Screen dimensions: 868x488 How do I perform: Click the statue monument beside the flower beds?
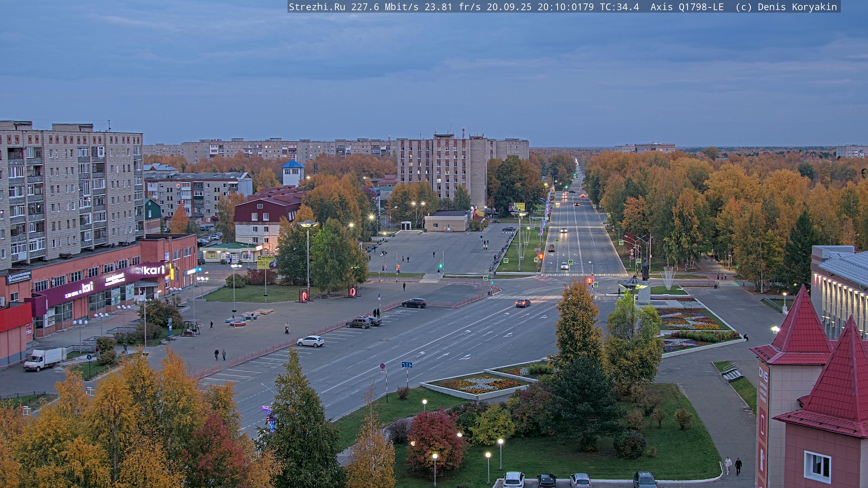pos(645,270)
